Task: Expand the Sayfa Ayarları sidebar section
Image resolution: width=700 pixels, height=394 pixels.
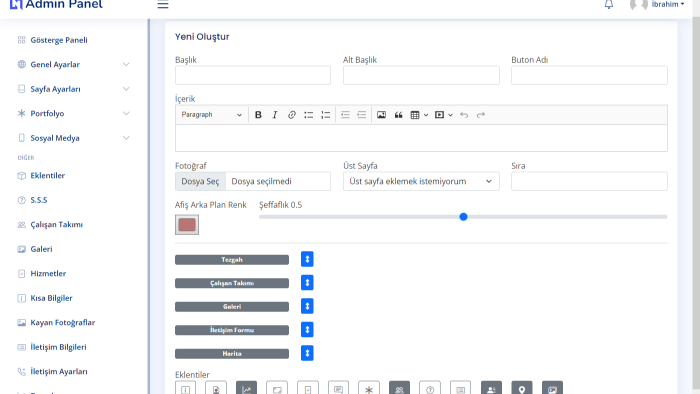Action: click(74, 89)
